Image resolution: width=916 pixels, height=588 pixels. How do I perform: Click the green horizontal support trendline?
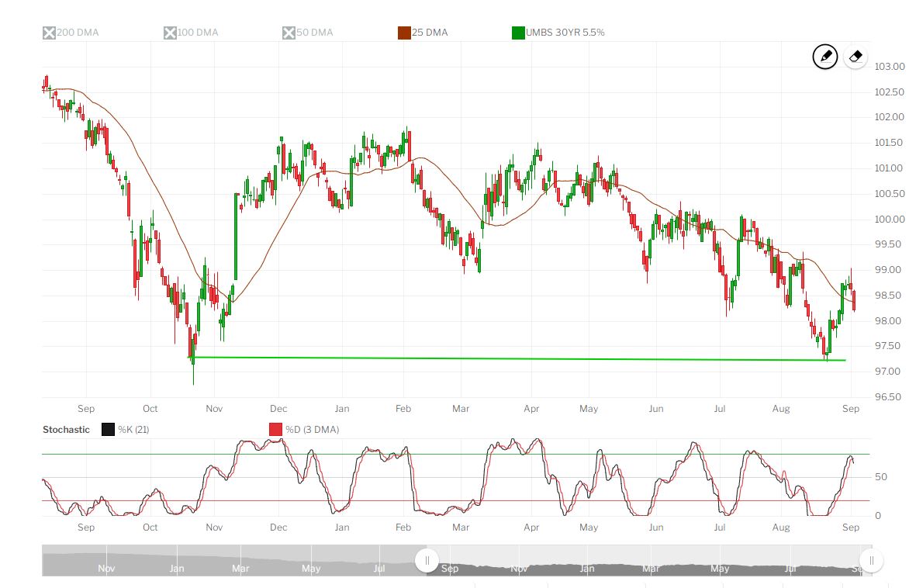pos(517,359)
